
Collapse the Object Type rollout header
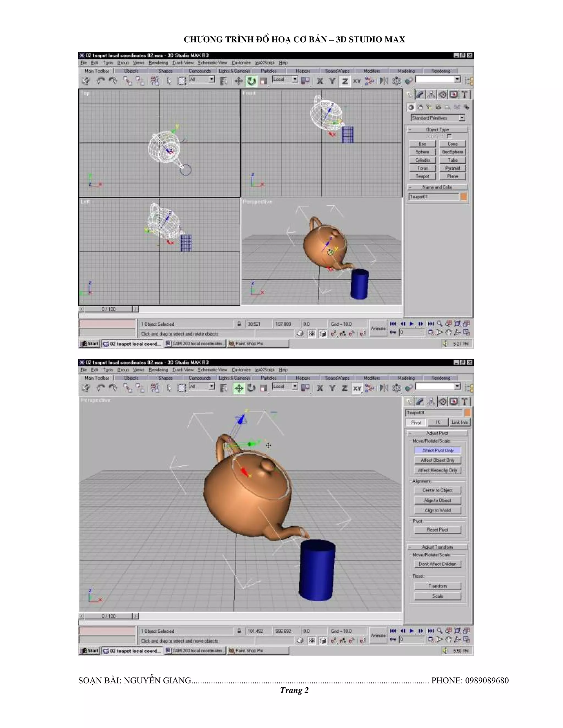coord(437,129)
